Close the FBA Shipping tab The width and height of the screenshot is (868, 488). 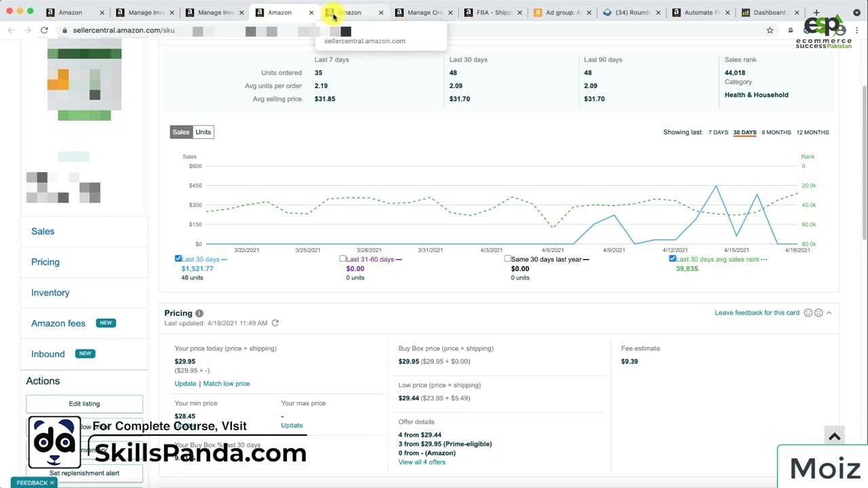[519, 12]
